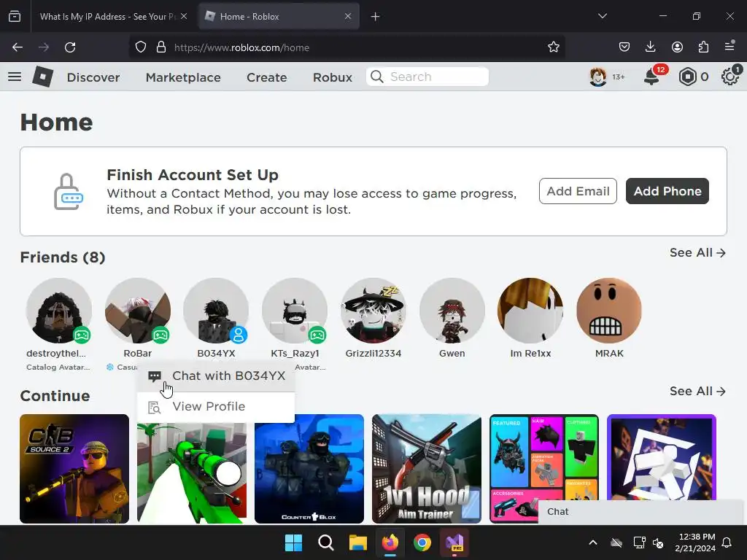
Task: Close the Home - Roblox tab
Action: [348, 16]
